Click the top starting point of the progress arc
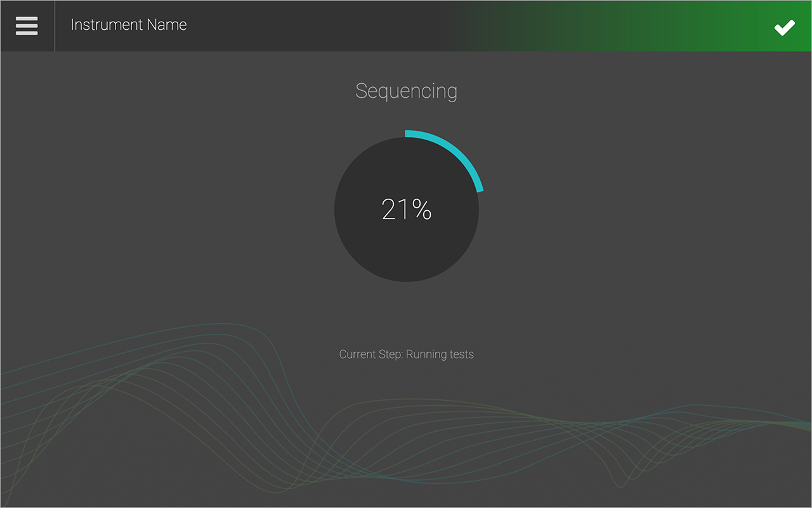 (x=407, y=133)
